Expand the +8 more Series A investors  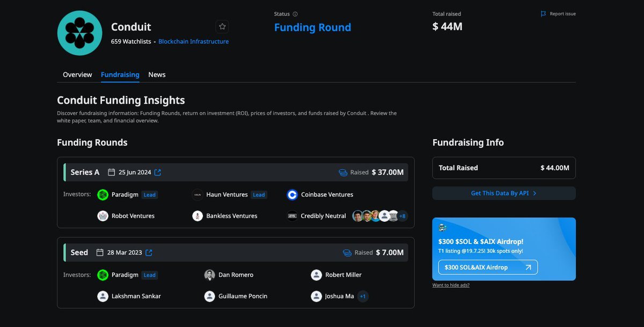click(x=402, y=216)
